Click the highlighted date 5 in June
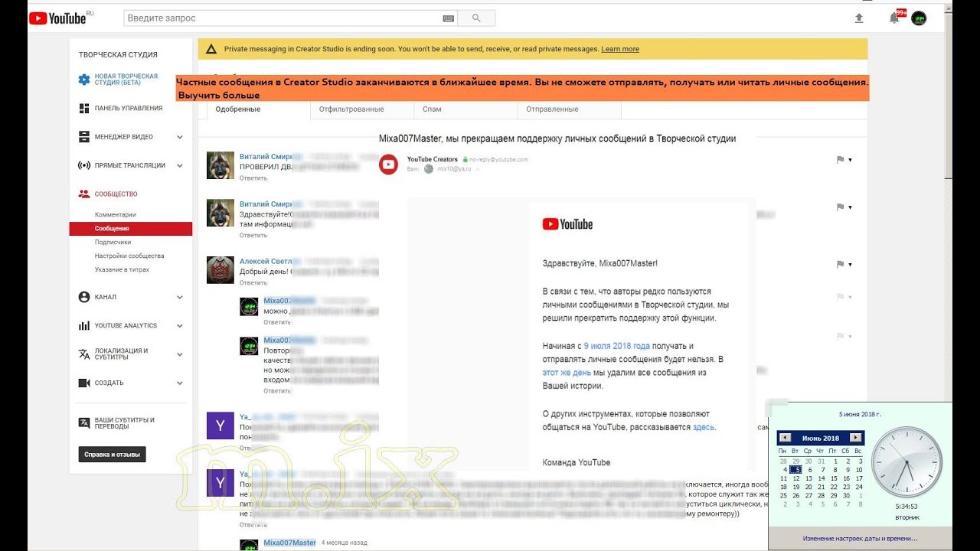This screenshot has width=980, height=551. click(x=796, y=470)
